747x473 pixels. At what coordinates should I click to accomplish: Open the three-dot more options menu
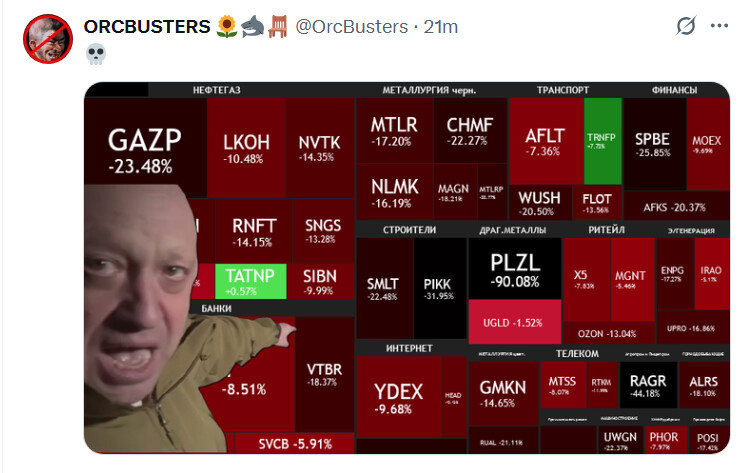tap(719, 26)
